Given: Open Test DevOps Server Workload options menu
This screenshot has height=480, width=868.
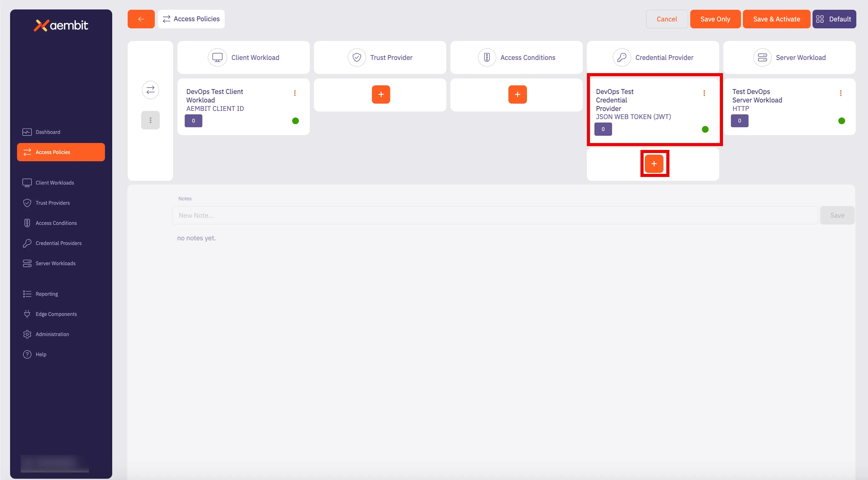Looking at the screenshot, I should [840, 93].
